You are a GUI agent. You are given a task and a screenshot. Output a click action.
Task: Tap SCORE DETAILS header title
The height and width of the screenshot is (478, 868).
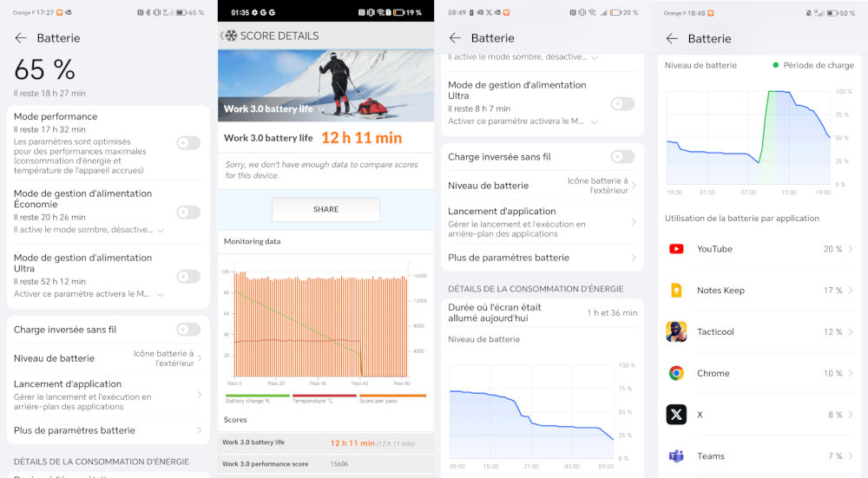pos(279,36)
